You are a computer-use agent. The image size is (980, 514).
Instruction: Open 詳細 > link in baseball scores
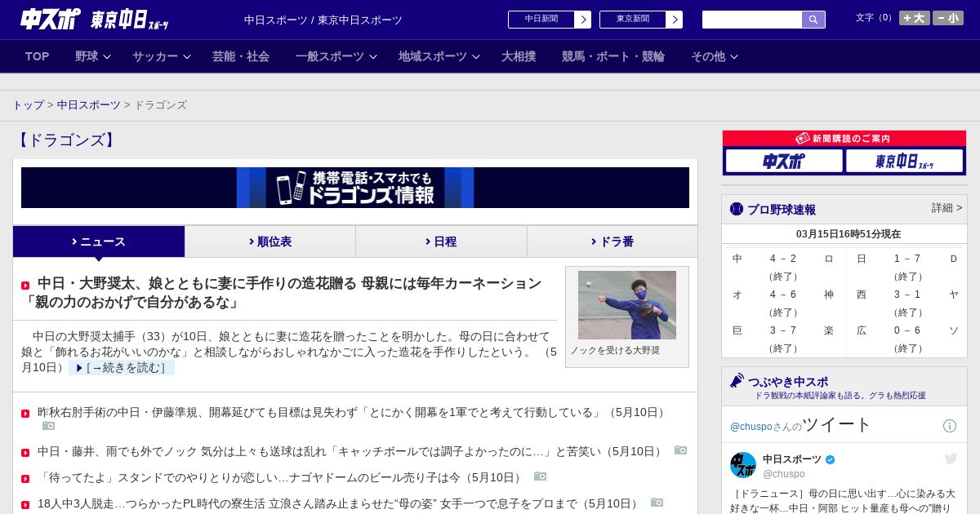tap(947, 208)
